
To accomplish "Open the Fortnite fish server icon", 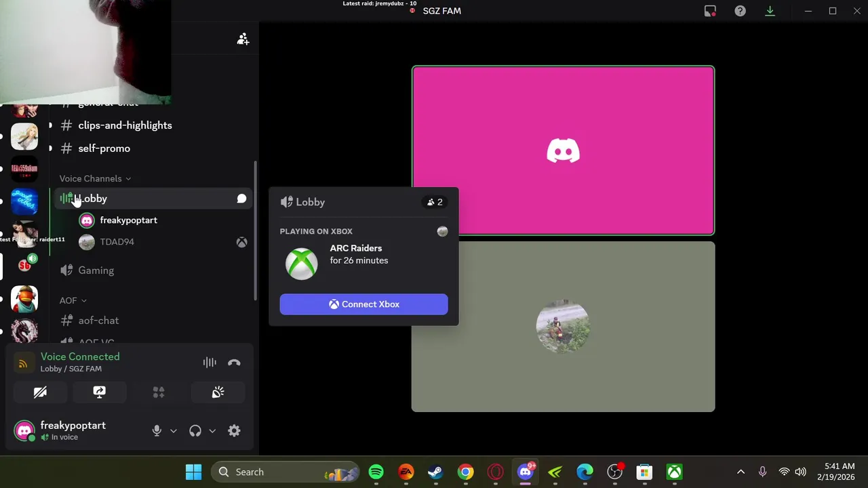I will [x=24, y=299].
